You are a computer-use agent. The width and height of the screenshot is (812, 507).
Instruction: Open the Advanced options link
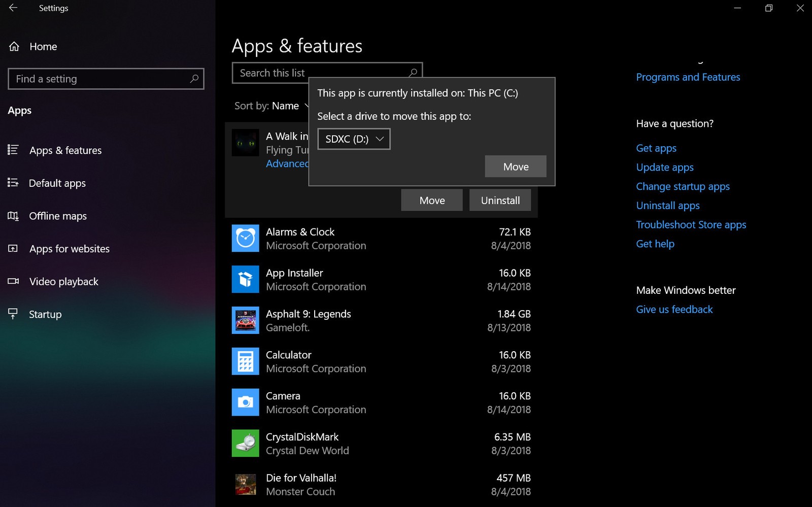point(287,164)
